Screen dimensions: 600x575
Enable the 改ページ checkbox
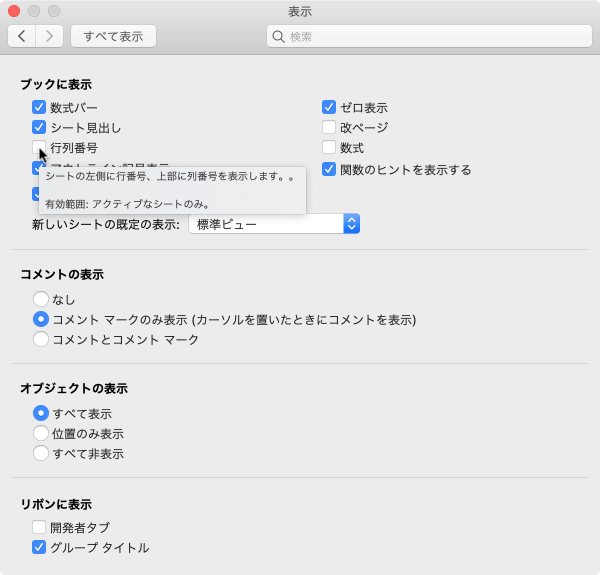[328, 127]
